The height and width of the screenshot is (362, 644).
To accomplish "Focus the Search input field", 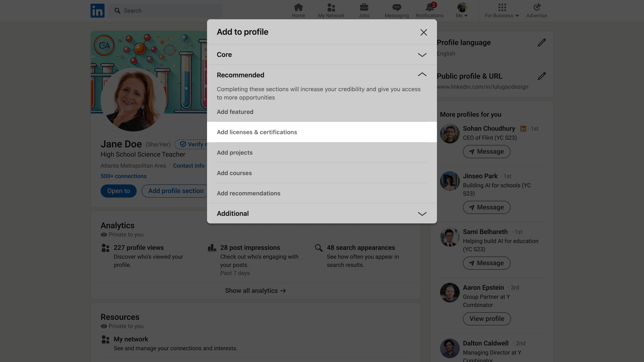I will (165, 10).
